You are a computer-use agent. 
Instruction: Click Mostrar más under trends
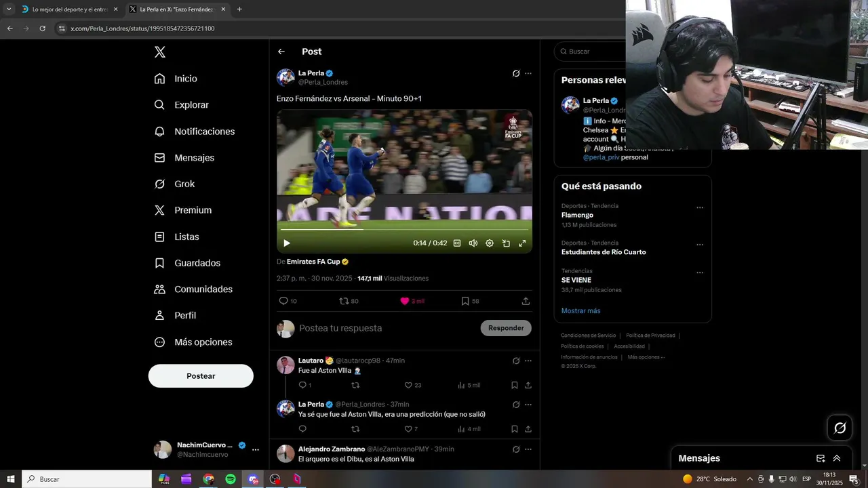(580, 310)
